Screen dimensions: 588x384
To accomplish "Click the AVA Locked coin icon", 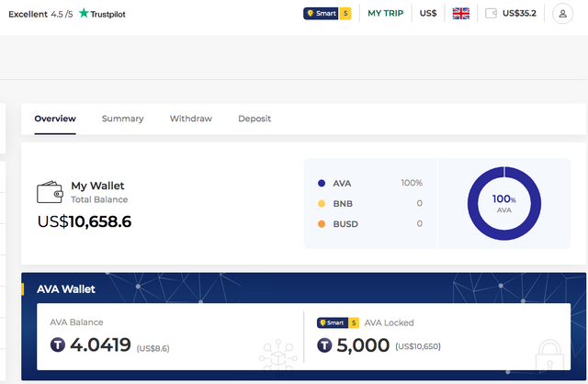I will click(324, 345).
